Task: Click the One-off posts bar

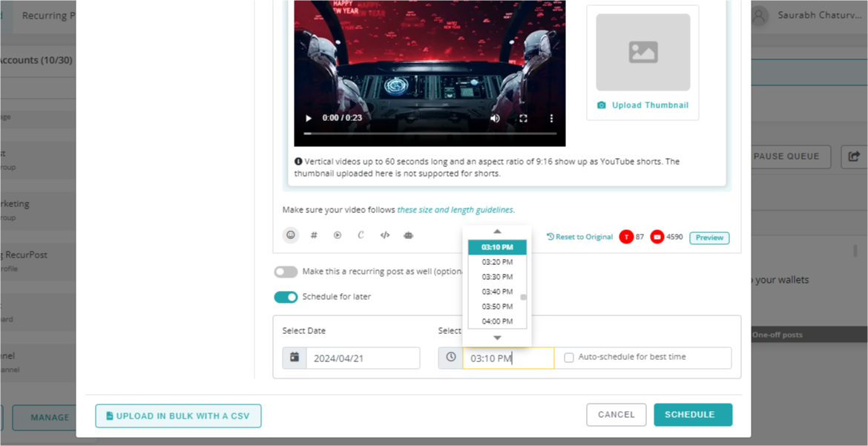Action: 809,335
